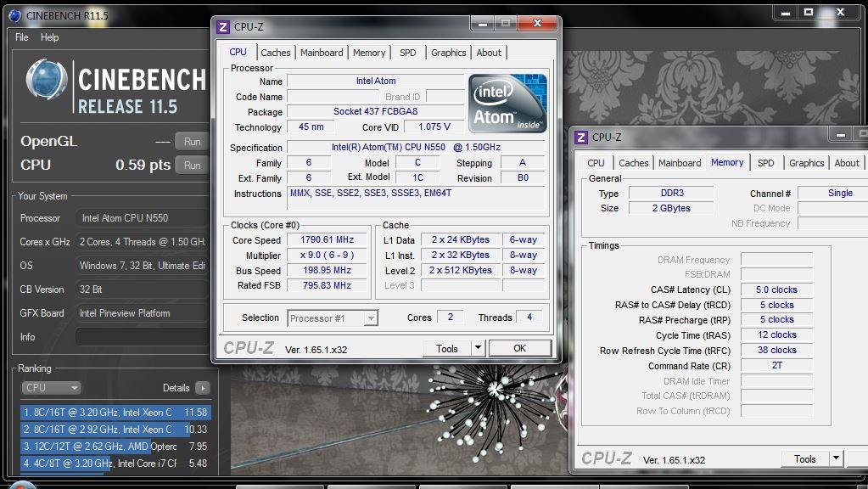The image size is (868, 489).
Task: Click the Tools button in front CPU-Z window
Action: 447,348
